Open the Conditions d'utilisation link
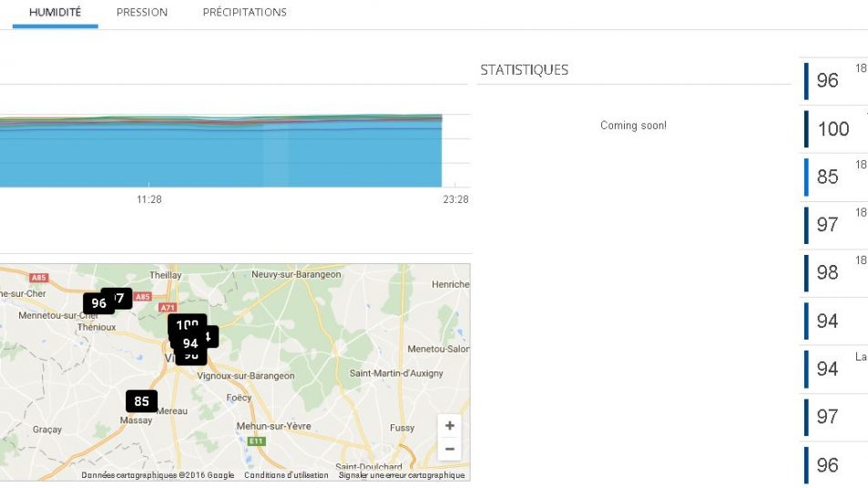 [286, 475]
